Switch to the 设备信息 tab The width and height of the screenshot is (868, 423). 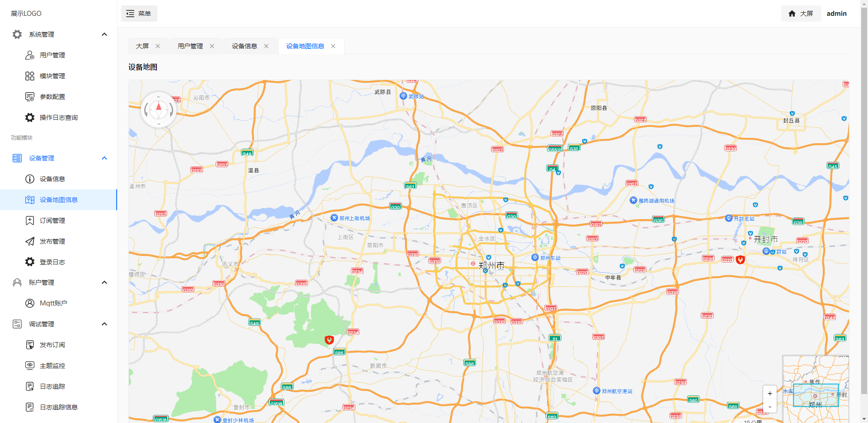tap(244, 46)
